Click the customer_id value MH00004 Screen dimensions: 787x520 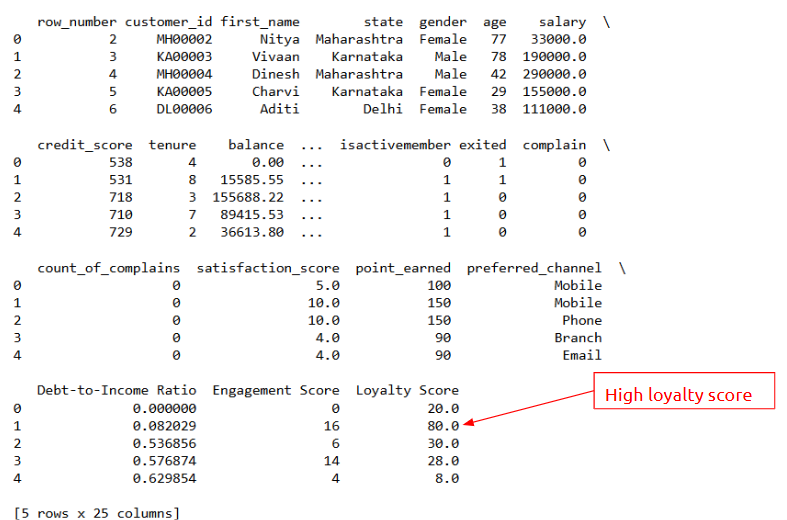184,74
